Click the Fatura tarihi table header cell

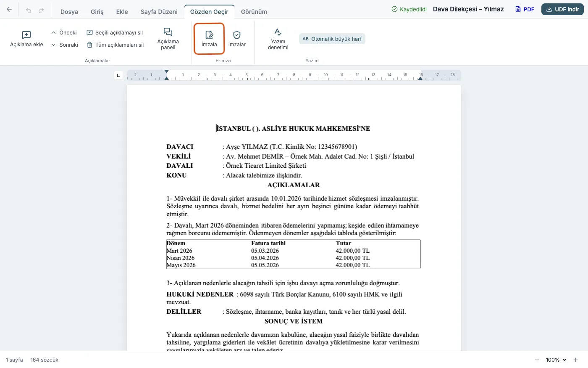(x=268, y=243)
